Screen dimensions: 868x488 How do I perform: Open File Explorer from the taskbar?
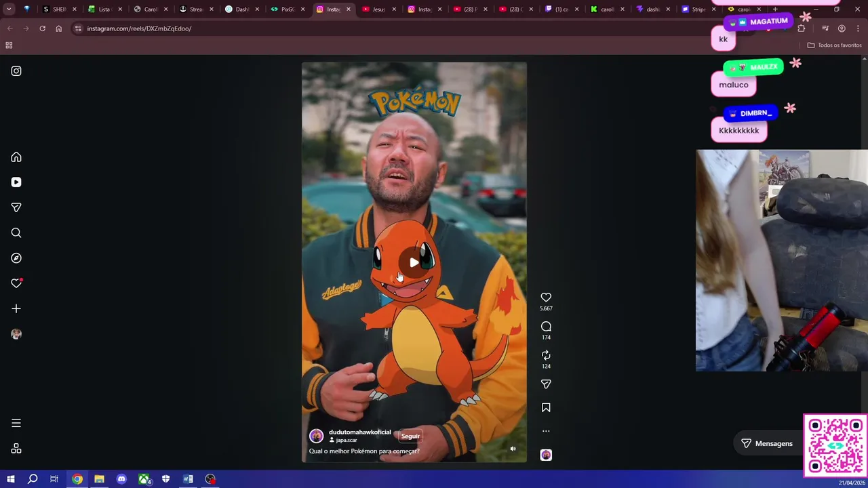pyautogui.click(x=99, y=479)
